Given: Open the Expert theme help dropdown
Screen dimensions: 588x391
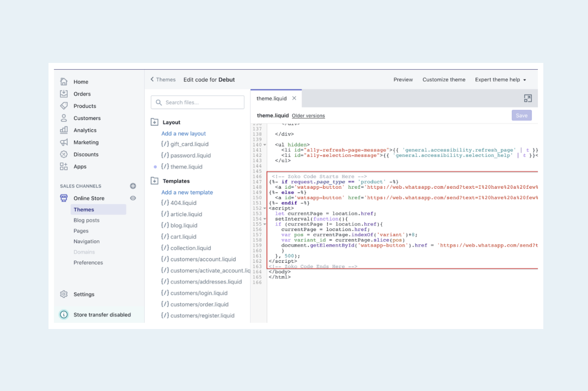Looking at the screenshot, I should coord(501,80).
